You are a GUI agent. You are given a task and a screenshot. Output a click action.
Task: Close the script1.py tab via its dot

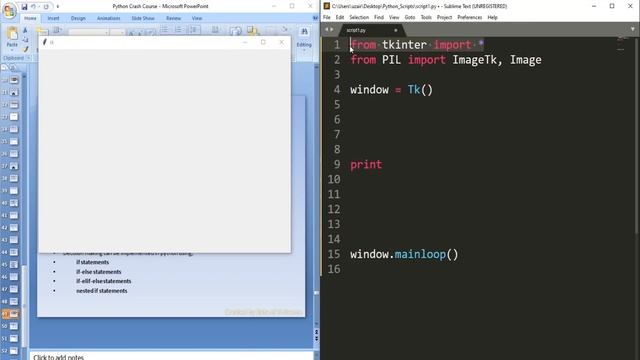pyautogui.click(x=396, y=30)
